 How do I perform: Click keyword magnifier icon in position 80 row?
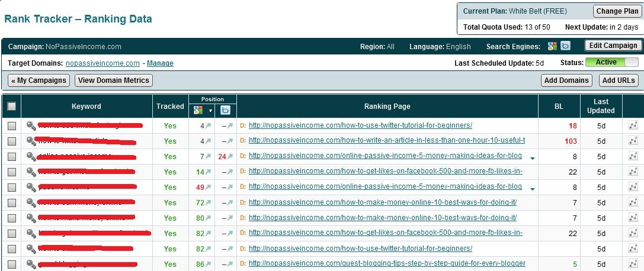(x=31, y=218)
